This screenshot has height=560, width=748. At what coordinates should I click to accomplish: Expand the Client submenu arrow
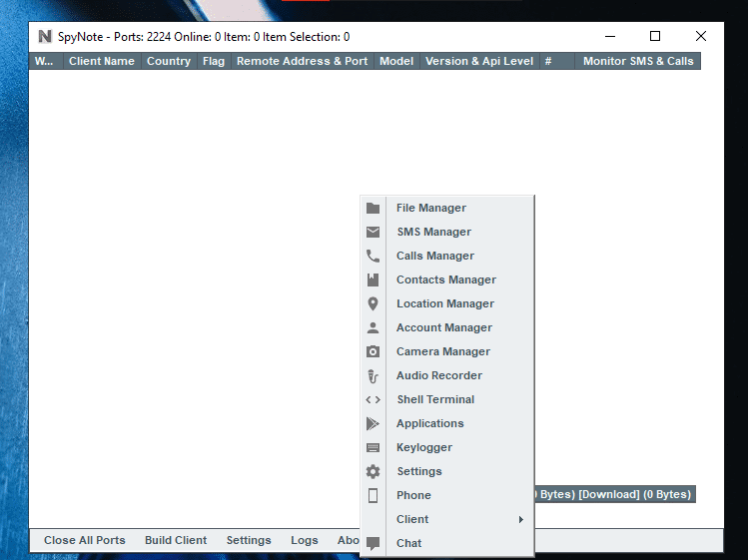tap(521, 519)
